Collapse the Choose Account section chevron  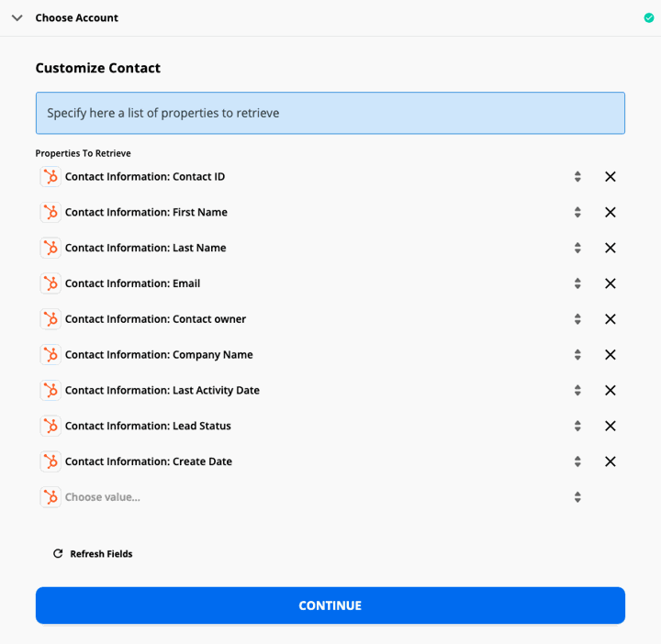tap(17, 17)
